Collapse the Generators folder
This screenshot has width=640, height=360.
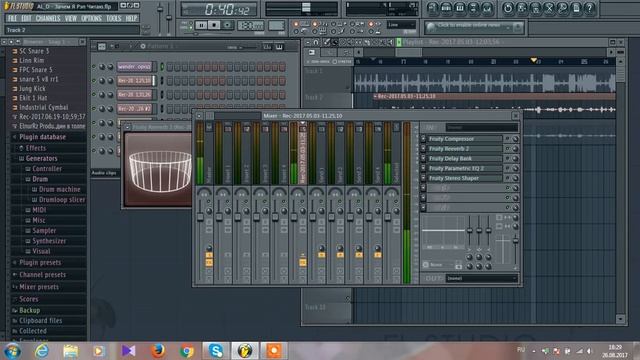[x=41, y=158]
